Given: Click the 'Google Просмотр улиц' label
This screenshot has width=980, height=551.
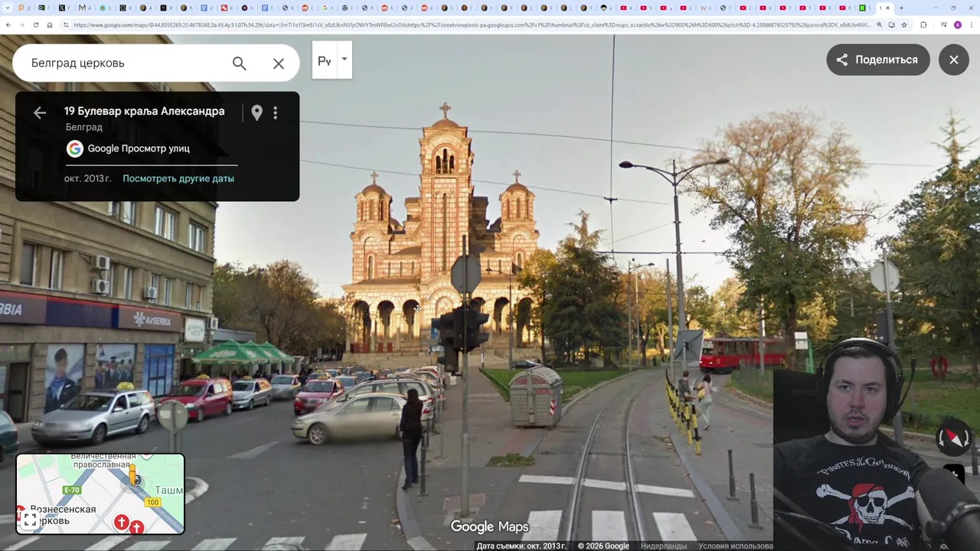Looking at the screenshot, I should (x=139, y=148).
